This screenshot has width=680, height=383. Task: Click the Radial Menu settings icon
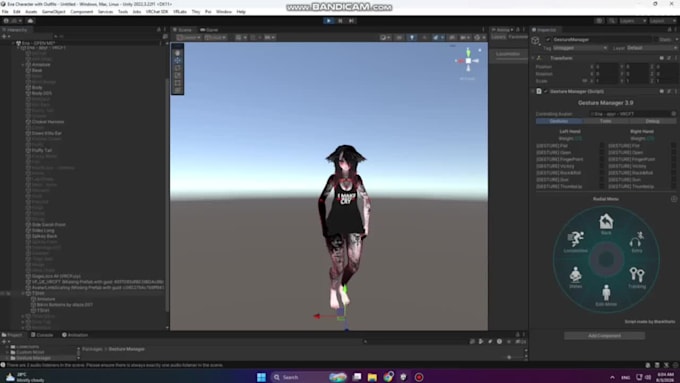click(674, 199)
